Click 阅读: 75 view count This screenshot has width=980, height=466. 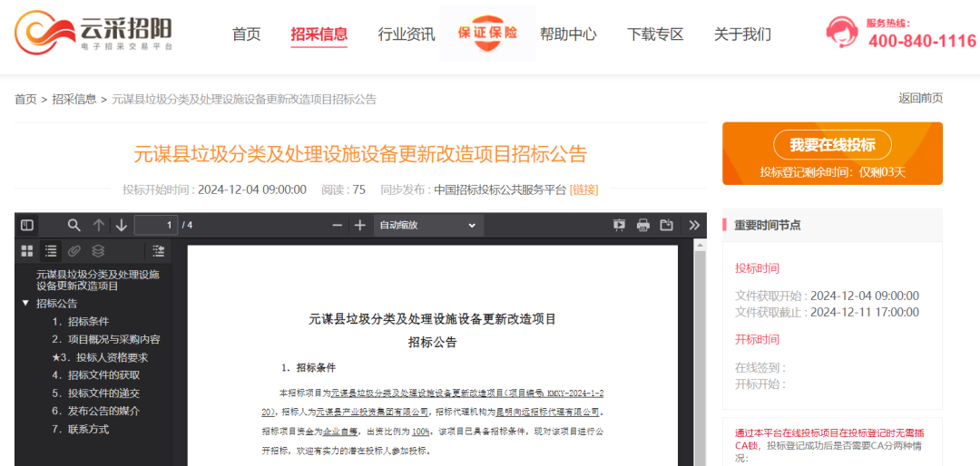[343, 189]
